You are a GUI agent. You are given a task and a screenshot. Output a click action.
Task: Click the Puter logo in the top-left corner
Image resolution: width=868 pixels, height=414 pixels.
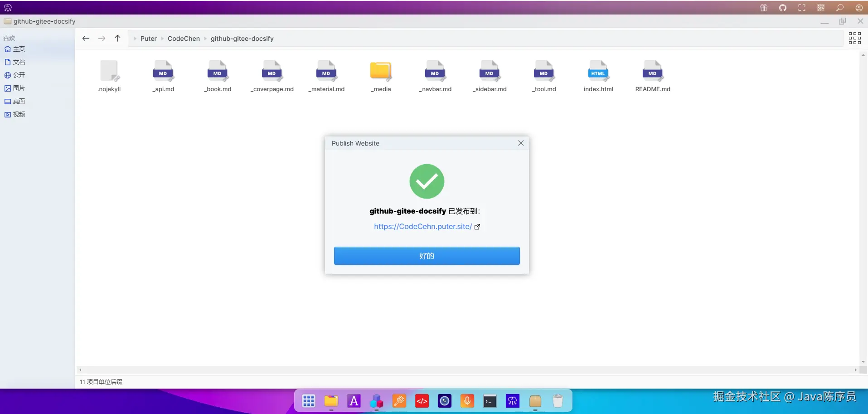(8, 8)
